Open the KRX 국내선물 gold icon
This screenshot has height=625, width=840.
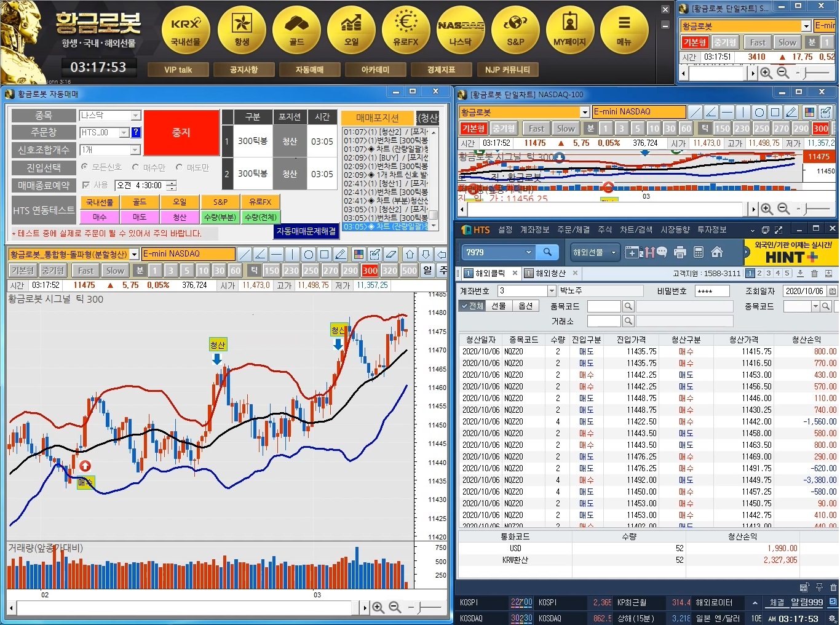[186, 30]
